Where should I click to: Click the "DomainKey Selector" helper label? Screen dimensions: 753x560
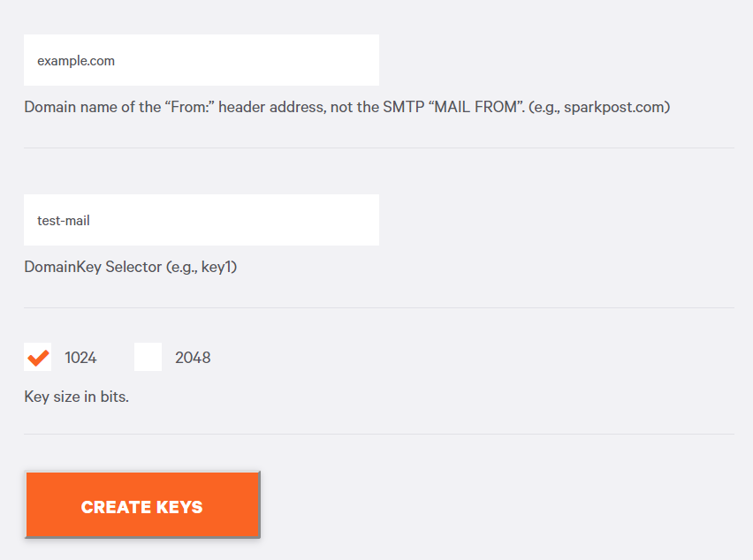pos(93,267)
